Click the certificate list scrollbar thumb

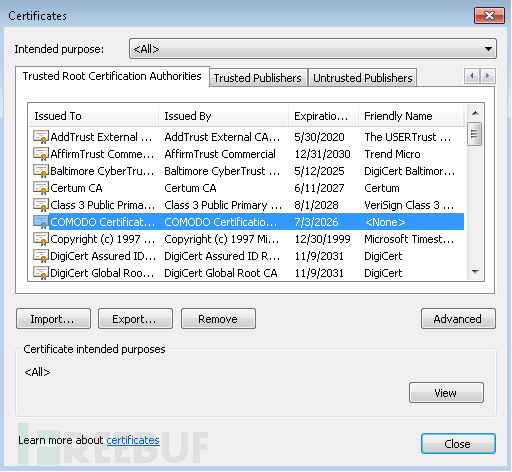474,134
